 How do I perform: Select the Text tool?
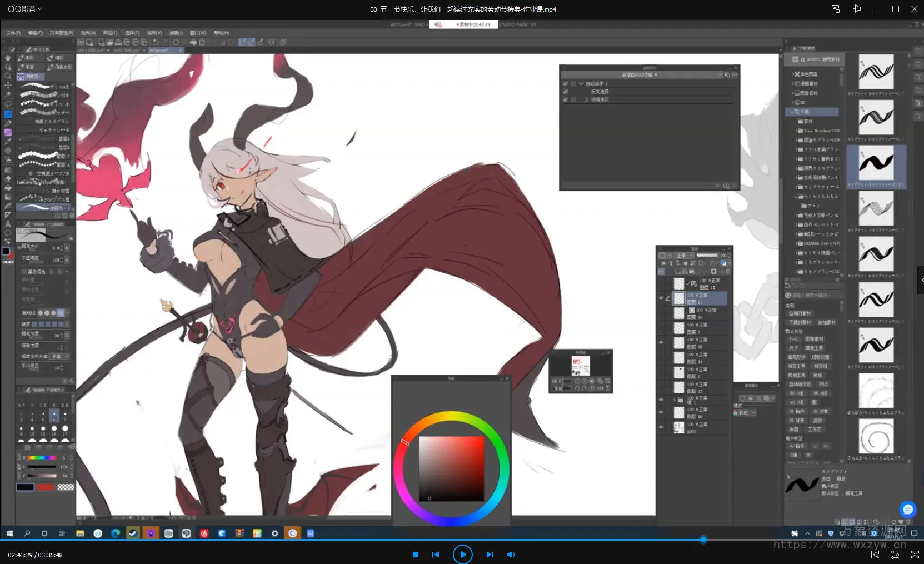point(8,224)
